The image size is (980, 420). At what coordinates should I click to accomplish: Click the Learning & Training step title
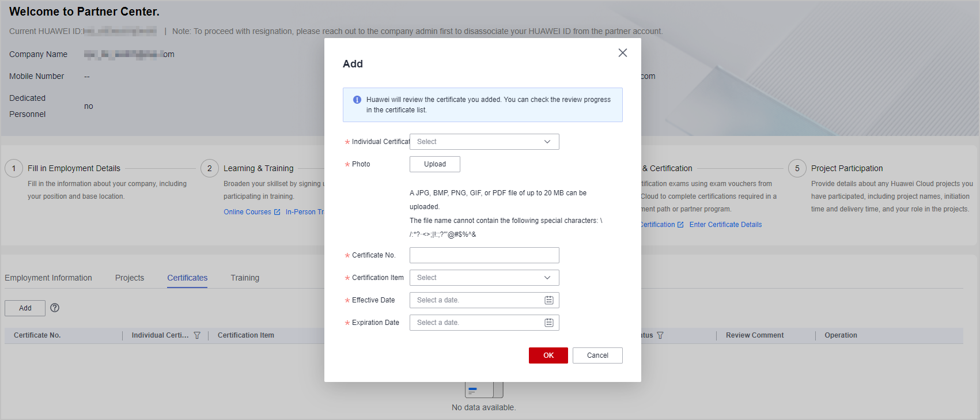coord(258,168)
